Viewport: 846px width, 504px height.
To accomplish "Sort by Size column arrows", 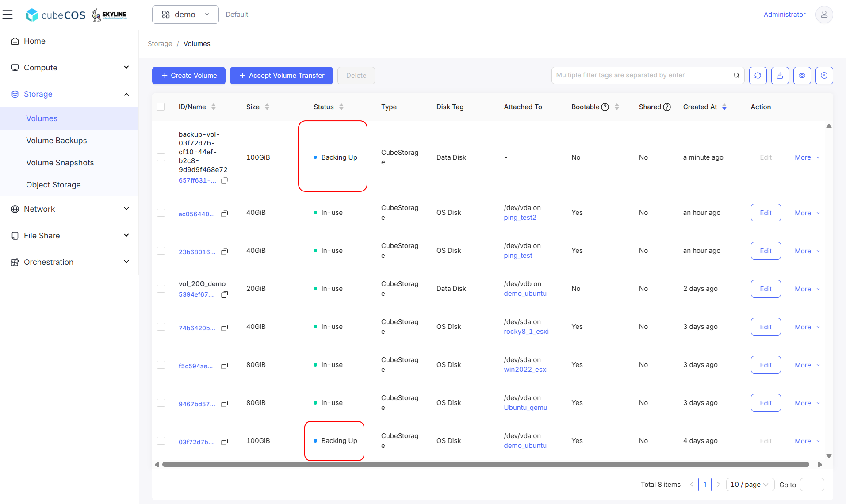I will coord(267,107).
